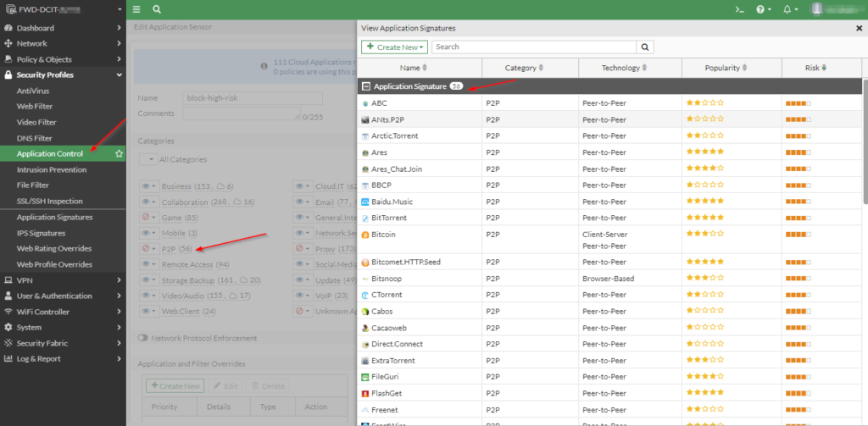The width and height of the screenshot is (868, 426).
Task: Open the Create New dropdown in signatures panel
Action: (x=395, y=47)
